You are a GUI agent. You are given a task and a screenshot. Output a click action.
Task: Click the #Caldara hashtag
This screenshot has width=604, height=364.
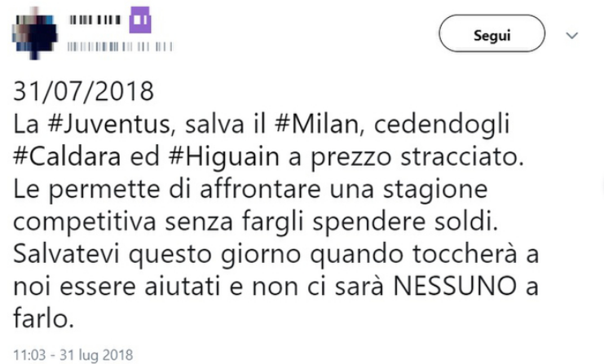point(64,156)
